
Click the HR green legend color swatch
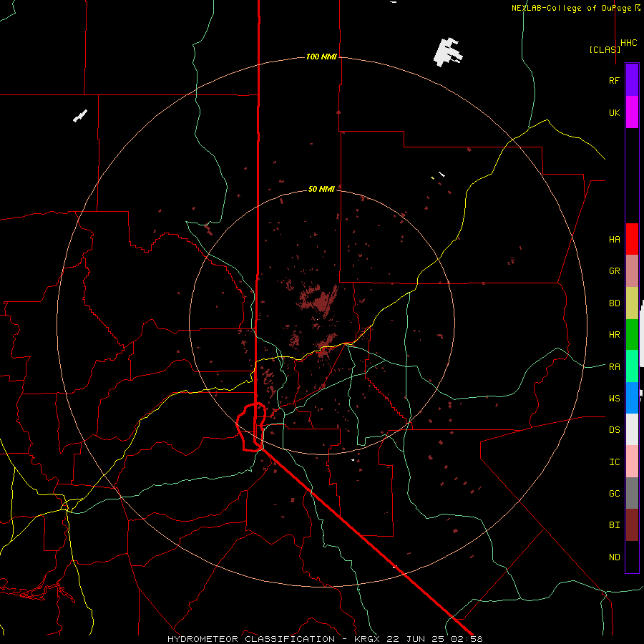click(632, 334)
